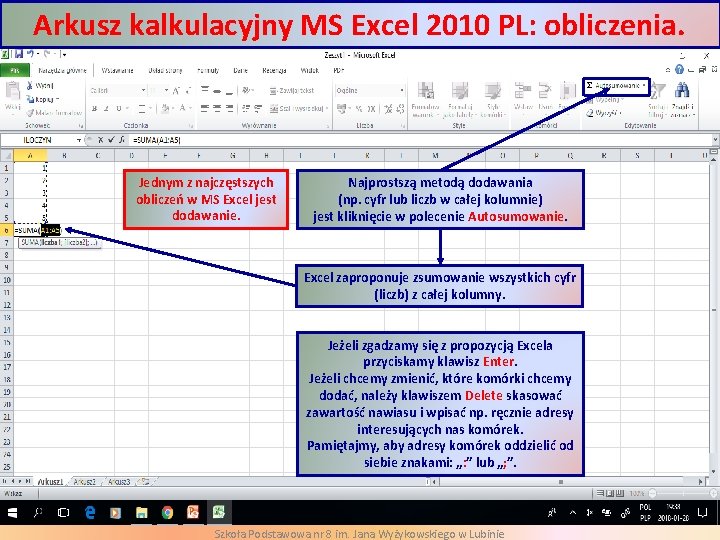Image resolution: width=720 pixels, height=540 pixels.
Task: Click the Malarz formatów brush icon
Action: (x=30, y=112)
